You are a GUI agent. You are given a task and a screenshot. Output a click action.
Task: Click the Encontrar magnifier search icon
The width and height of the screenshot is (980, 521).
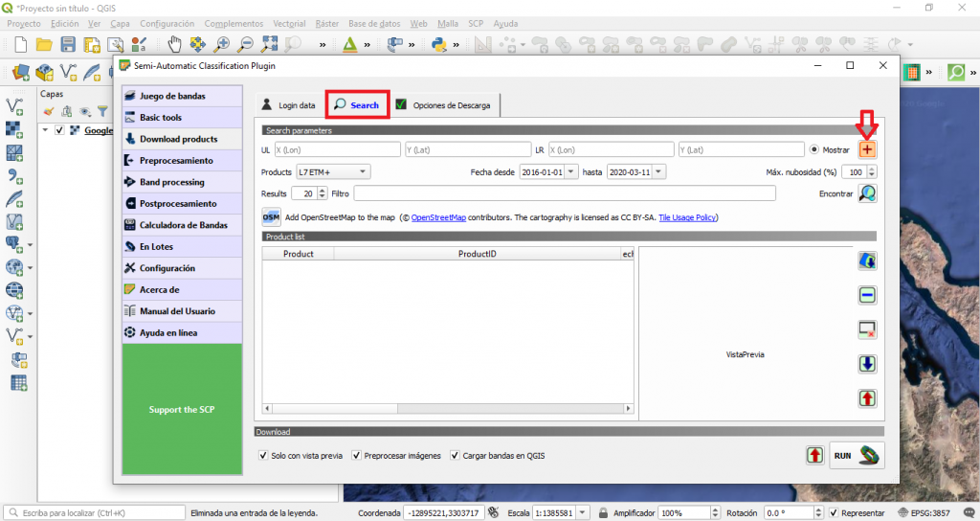pos(867,193)
